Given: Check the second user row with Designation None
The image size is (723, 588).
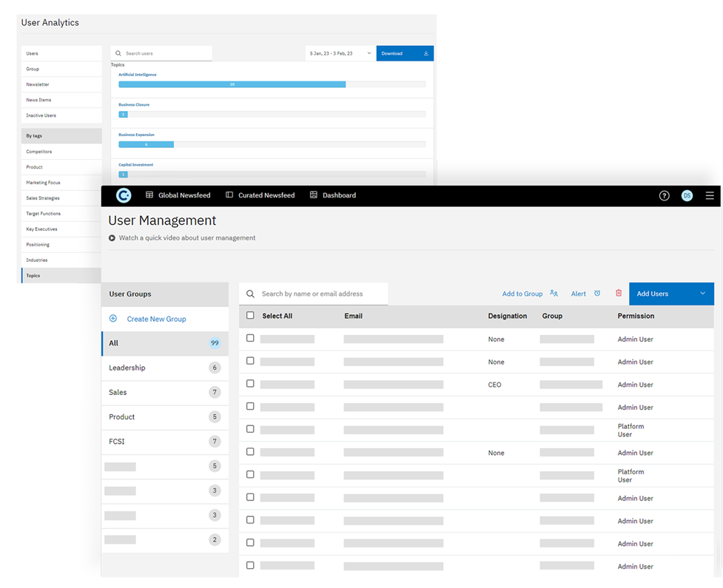Looking at the screenshot, I should tap(250, 361).
